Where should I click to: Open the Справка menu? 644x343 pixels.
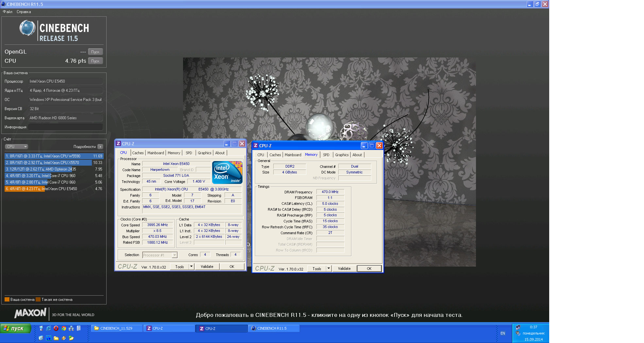point(24,12)
